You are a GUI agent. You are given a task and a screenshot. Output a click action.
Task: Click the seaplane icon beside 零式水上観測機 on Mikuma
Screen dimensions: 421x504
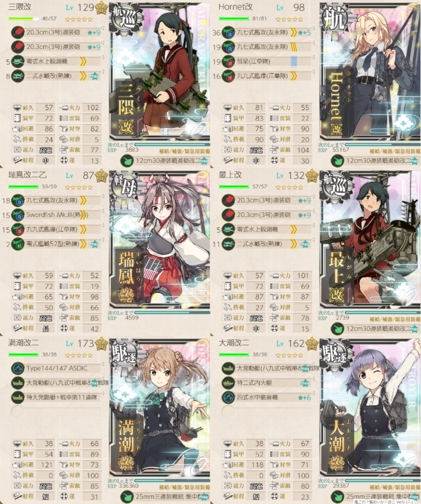point(18,62)
